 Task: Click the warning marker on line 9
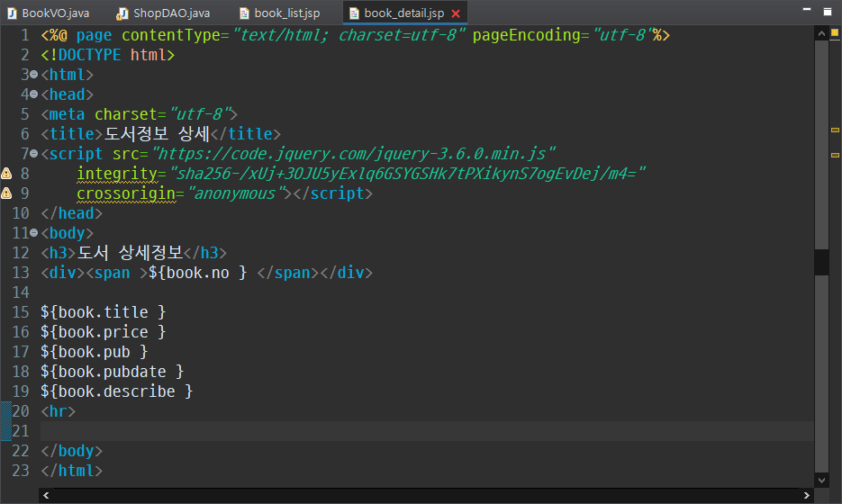pos(6,193)
